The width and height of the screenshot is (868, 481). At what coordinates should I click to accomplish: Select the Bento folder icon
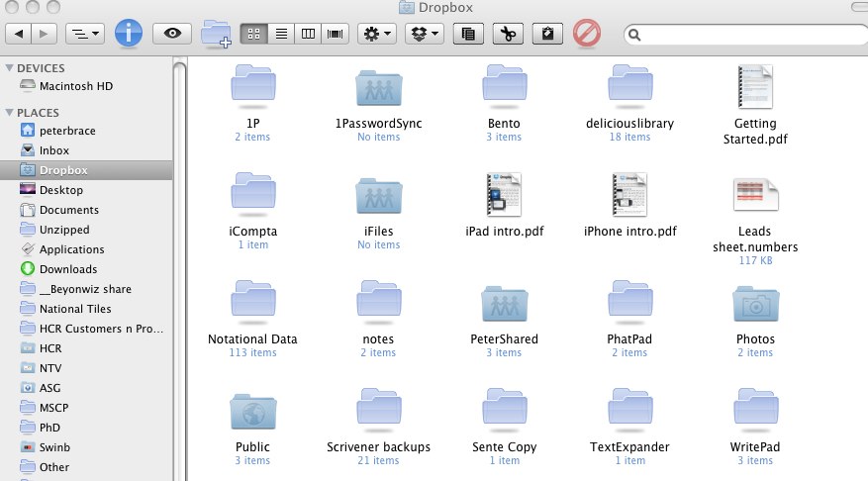pos(505,85)
